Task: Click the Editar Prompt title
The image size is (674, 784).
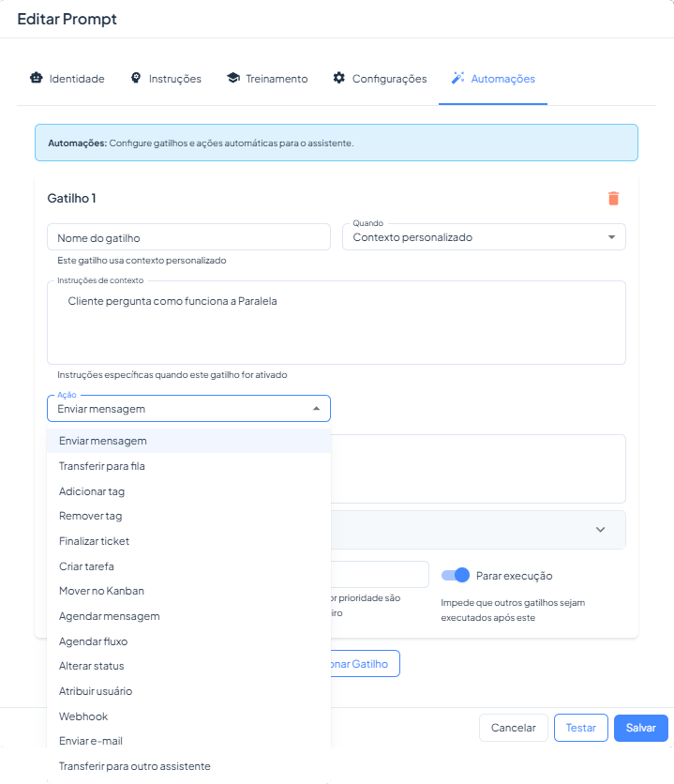Action: point(67,19)
